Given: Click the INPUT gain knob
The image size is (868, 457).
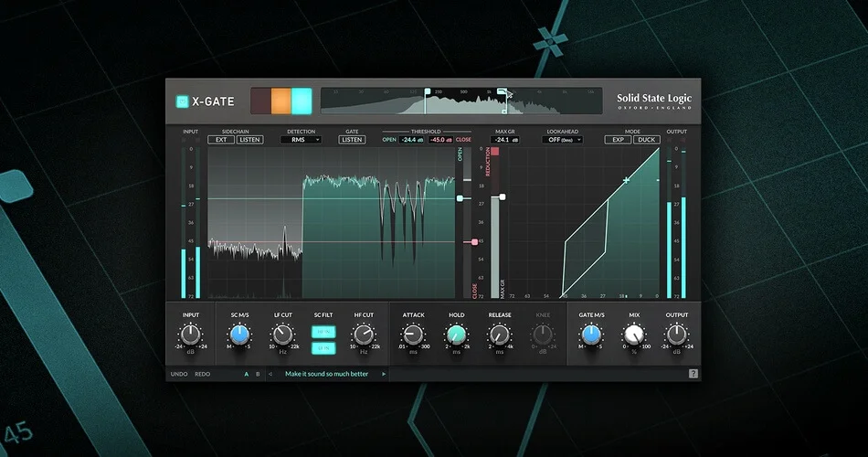Looking at the screenshot, I should pyautogui.click(x=190, y=335).
